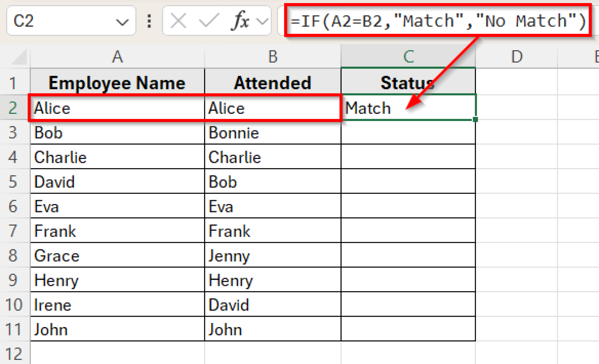The height and width of the screenshot is (364, 599).
Task: Select column C header
Action: click(x=408, y=56)
